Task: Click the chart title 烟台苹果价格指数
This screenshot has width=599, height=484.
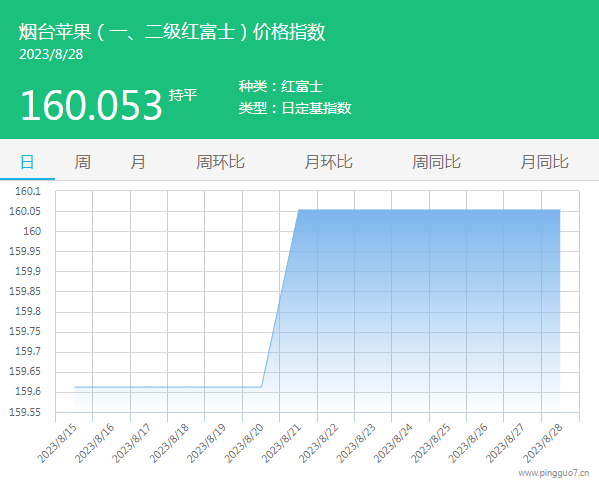Action: coord(172,32)
